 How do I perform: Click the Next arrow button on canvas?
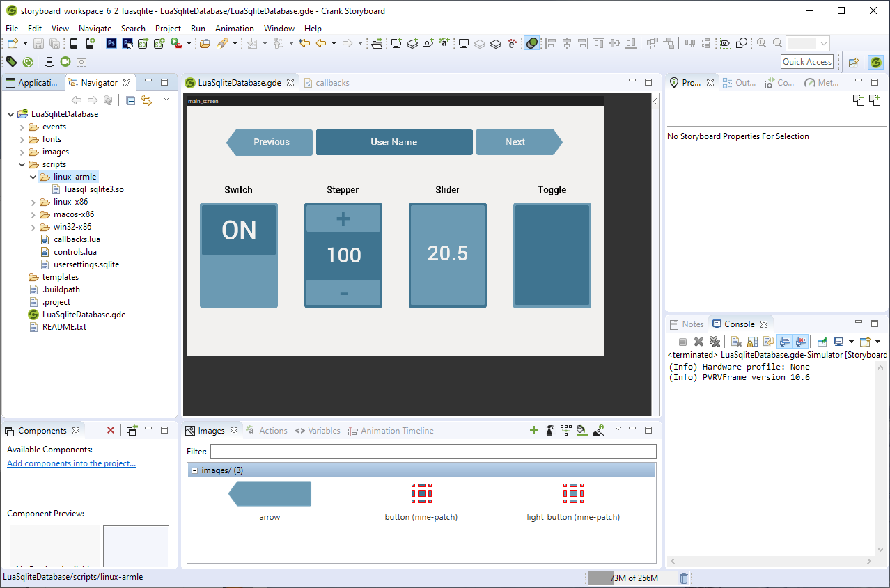click(x=519, y=142)
